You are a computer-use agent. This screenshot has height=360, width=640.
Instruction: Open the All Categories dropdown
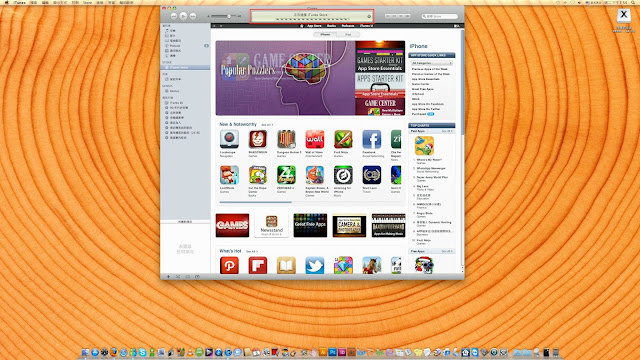point(431,63)
